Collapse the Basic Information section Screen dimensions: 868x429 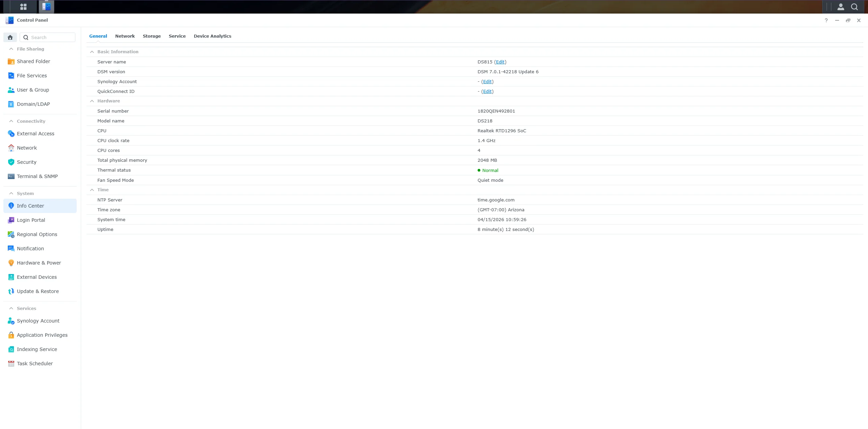(x=92, y=52)
